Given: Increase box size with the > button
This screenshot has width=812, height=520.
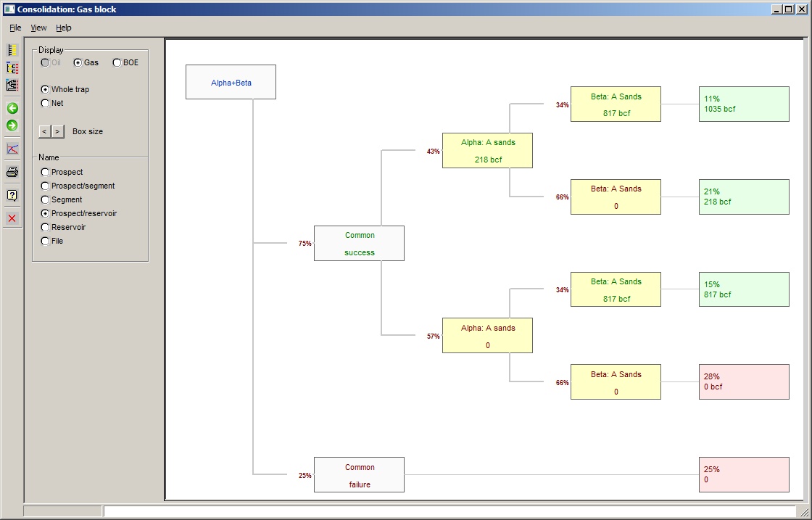Looking at the screenshot, I should point(58,131).
